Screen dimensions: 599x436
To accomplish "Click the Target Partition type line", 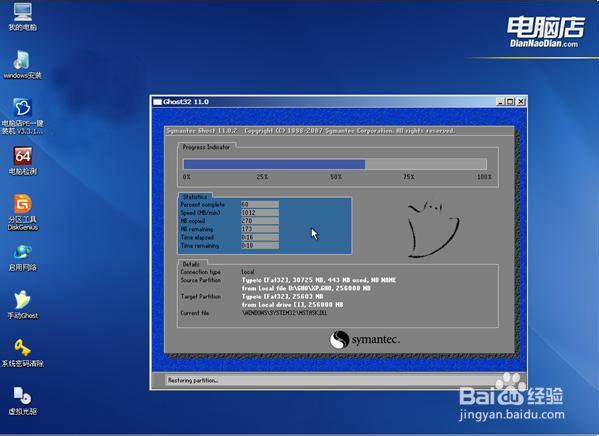I will pos(282,297).
